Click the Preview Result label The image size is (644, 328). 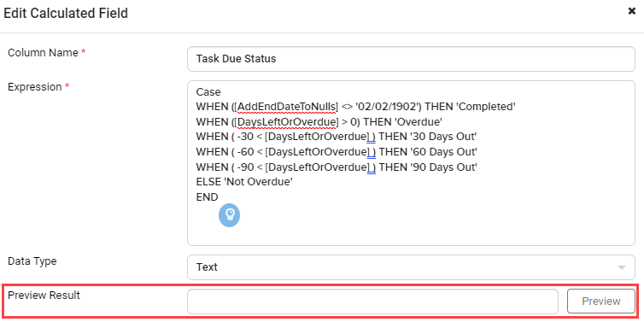point(44,296)
